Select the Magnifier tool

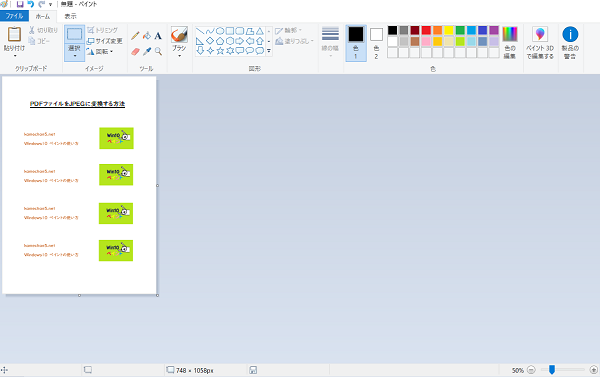(158, 51)
